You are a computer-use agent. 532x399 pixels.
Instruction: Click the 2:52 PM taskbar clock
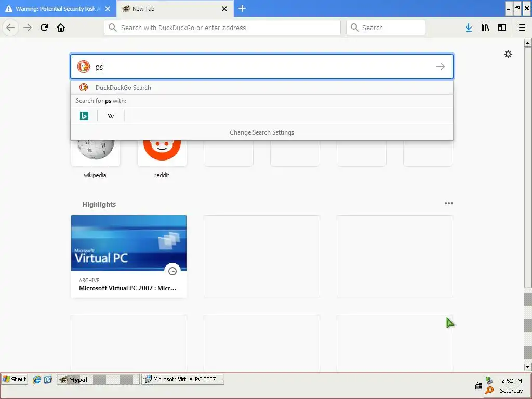(x=511, y=381)
